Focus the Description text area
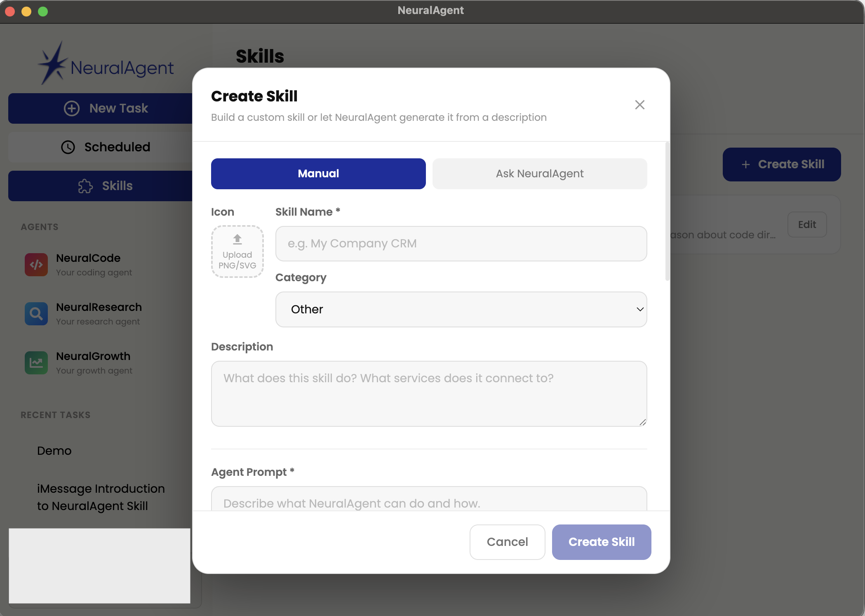 (x=429, y=393)
